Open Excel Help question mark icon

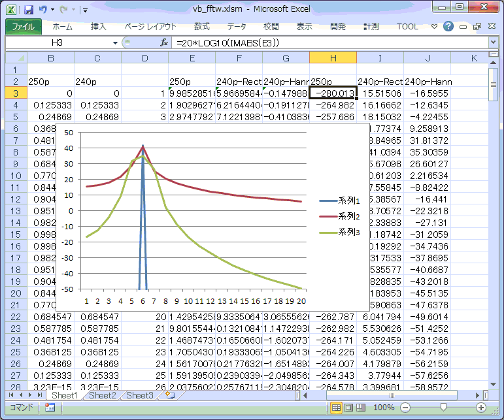click(448, 26)
